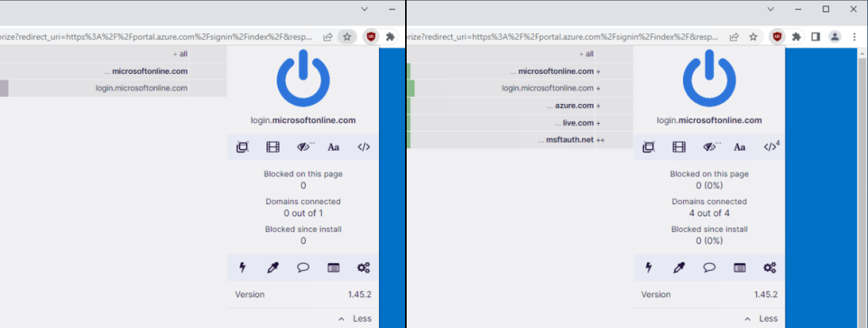The image size is (868, 328).
Task: Select '... microsoftonline.com' row in left window
Action: 113,72
